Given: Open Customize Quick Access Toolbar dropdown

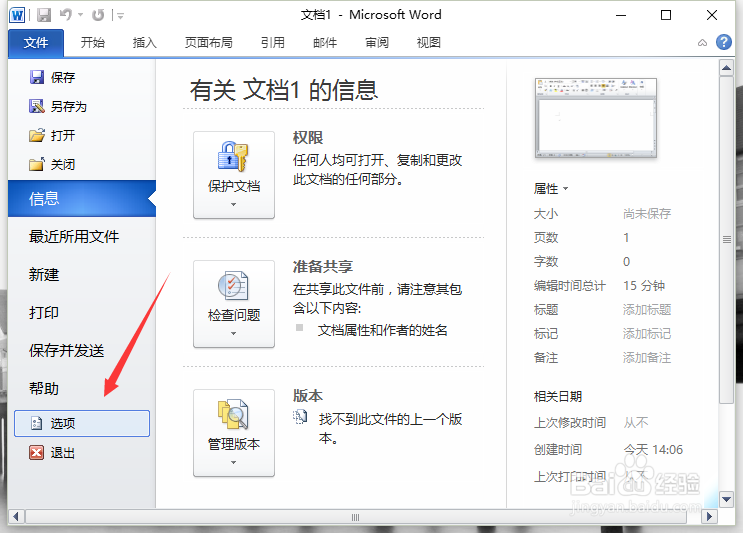Looking at the screenshot, I should click(120, 16).
